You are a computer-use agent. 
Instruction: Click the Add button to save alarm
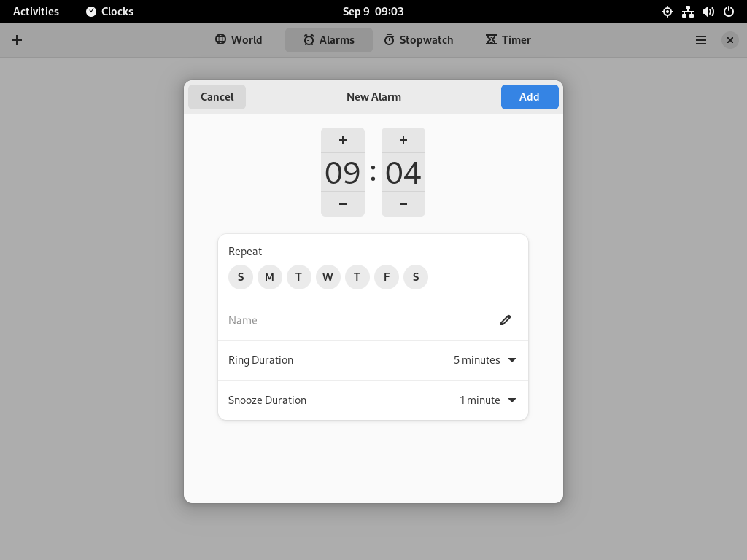[530, 97]
